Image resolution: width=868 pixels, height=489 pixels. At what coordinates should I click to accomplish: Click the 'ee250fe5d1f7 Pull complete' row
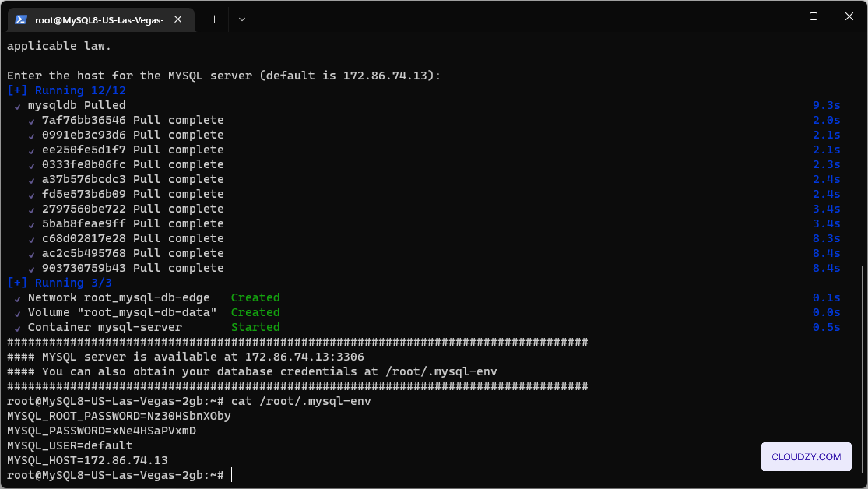133,150
